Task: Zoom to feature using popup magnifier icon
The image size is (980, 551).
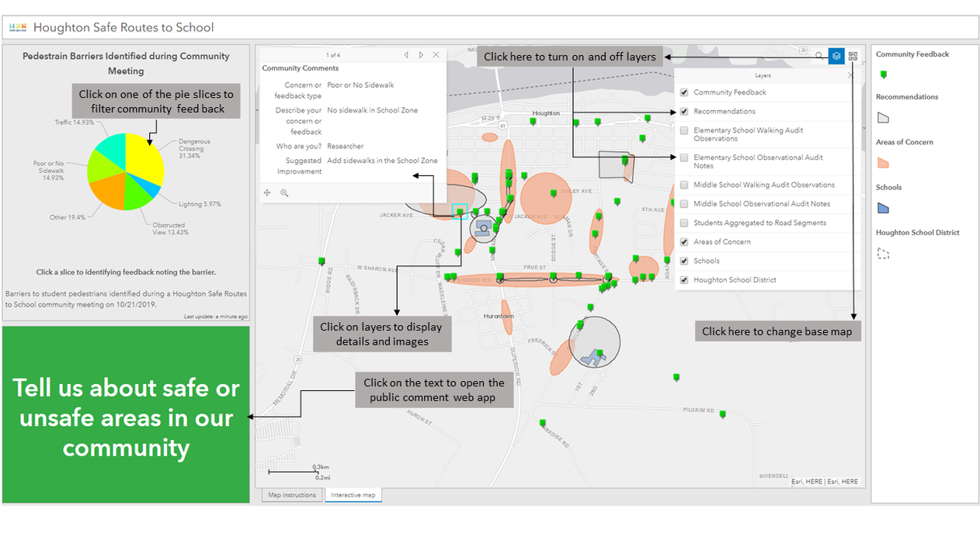Action: coord(284,193)
